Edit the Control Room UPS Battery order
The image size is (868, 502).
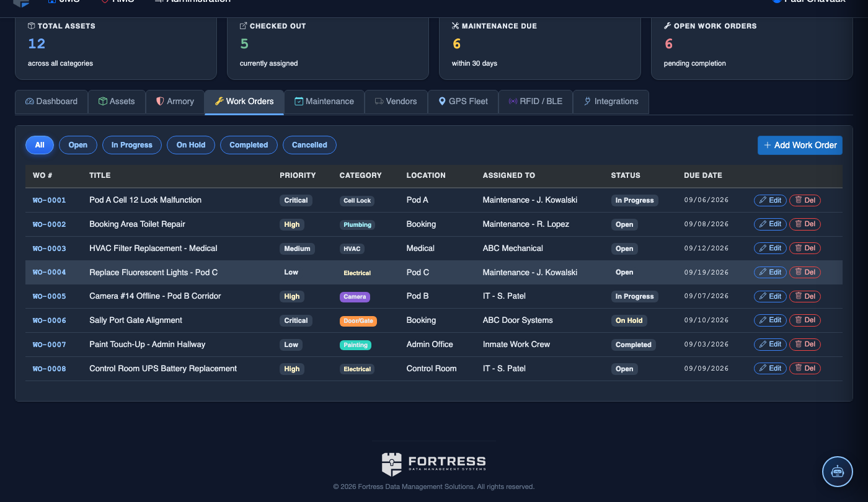click(x=770, y=368)
